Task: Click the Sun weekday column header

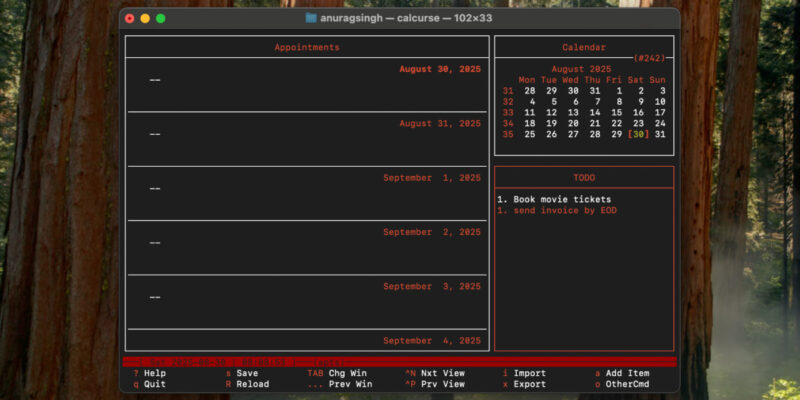Action: (657, 80)
